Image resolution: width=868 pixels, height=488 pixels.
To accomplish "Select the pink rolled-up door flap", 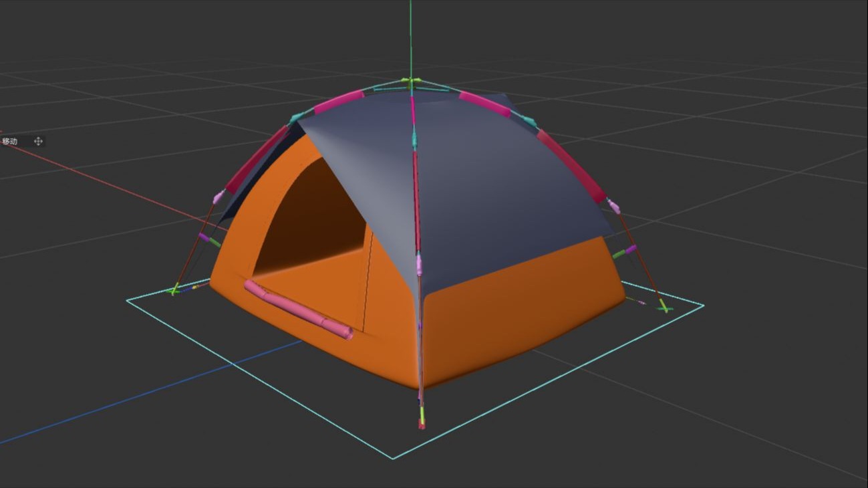I will 299,310.
